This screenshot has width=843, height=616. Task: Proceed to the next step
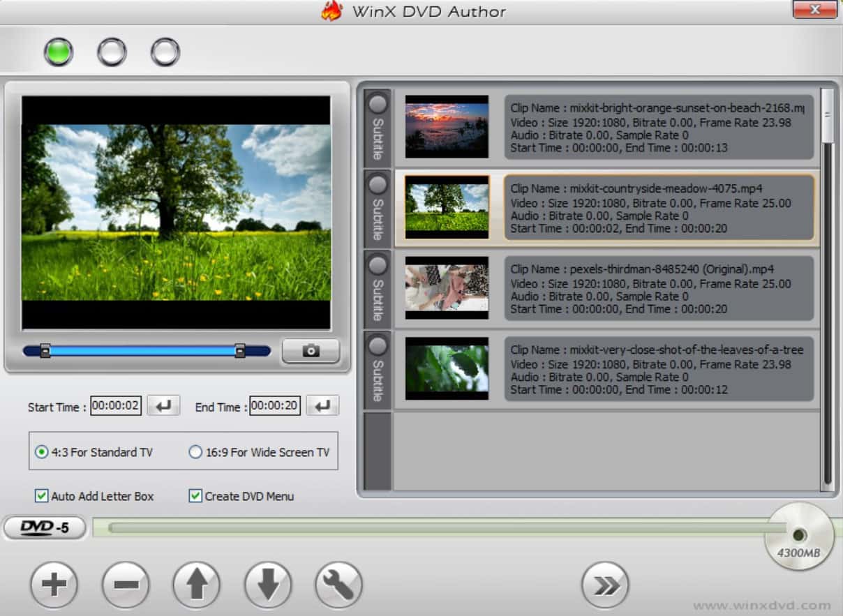(x=606, y=585)
